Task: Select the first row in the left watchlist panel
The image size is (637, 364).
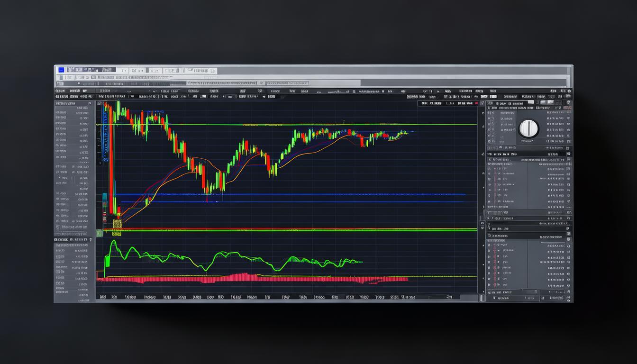Action: 72,108
